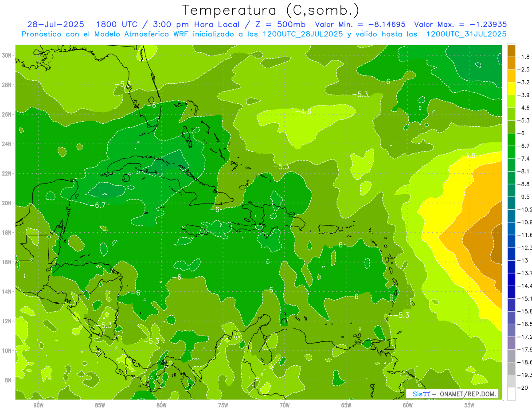Click the SisTT ONAMET/REP.DOM. logo box

point(452,394)
